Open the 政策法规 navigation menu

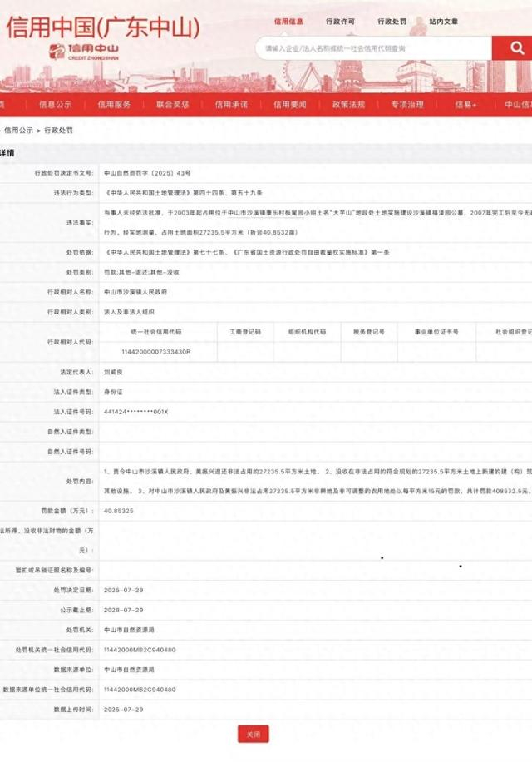click(348, 105)
